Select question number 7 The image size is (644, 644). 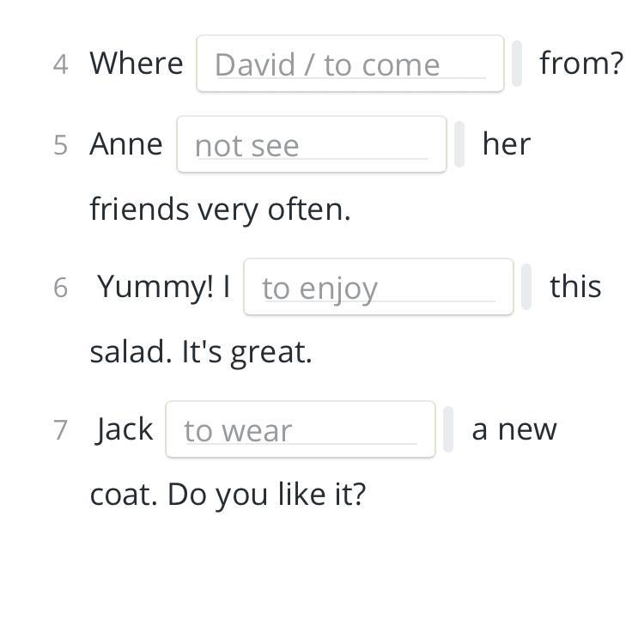pyautogui.click(x=60, y=429)
